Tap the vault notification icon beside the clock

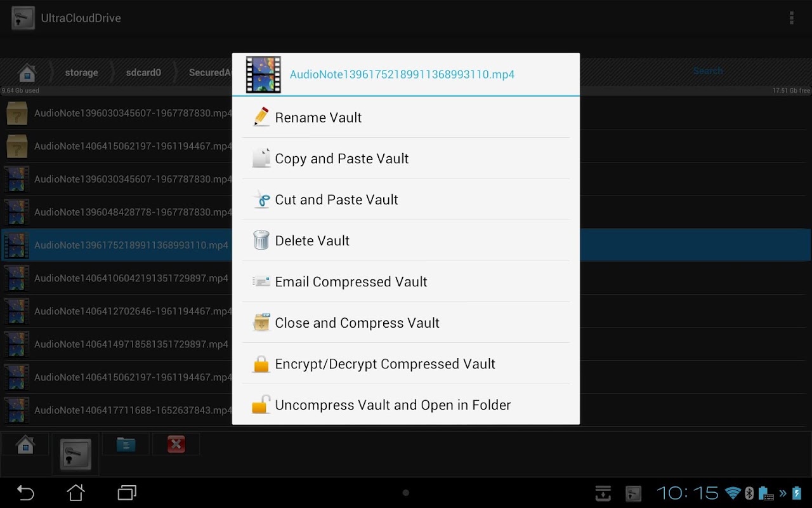(633, 493)
